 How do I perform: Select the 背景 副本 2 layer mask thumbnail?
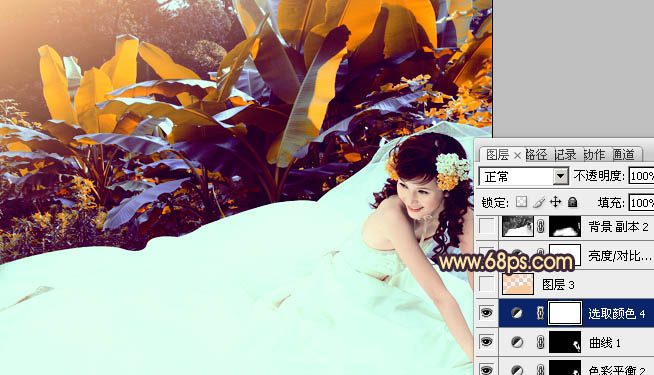click(x=565, y=227)
